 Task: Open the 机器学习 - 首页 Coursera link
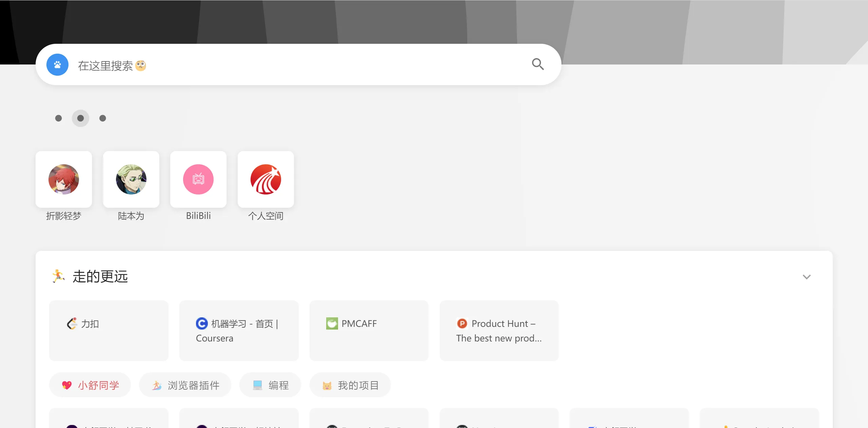[x=239, y=331]
